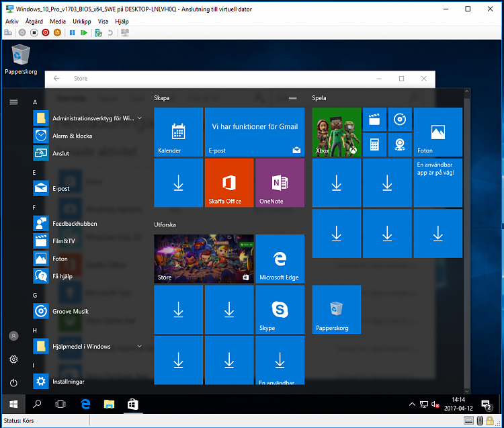Image resolution: width=504 pixels, height=428 pixels.
Task: Click the Enhanced session toolbar button
Action: click(125, 32)
